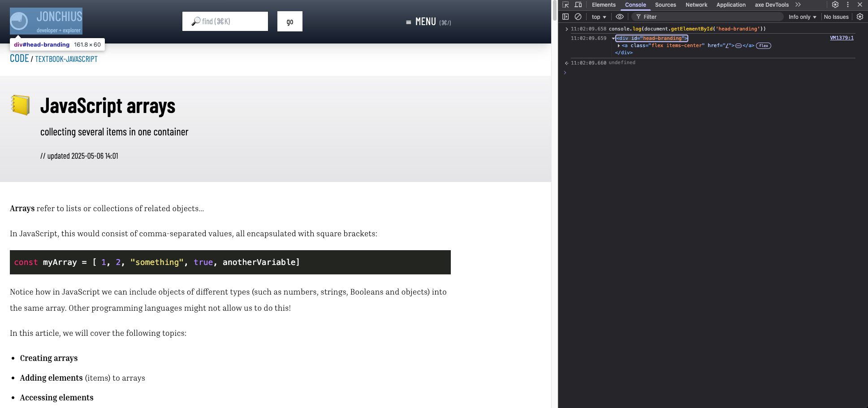The image size is (868, 408).
Task: Switch to the Sources tab
Action: click(665, 5)
